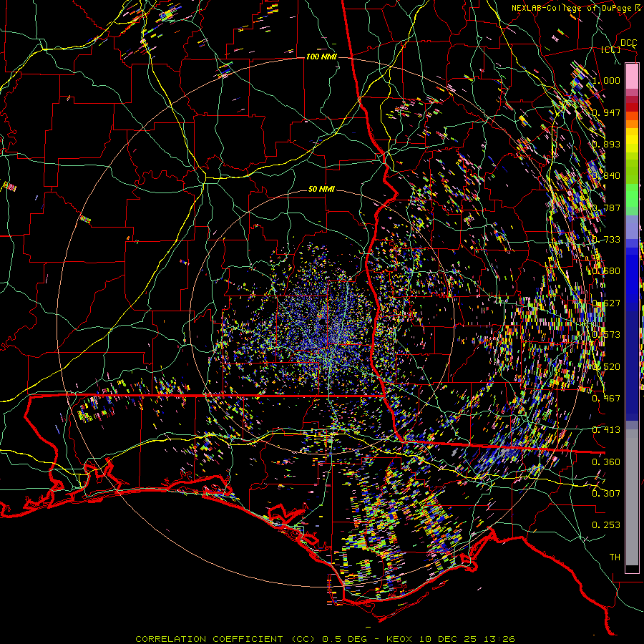Click the 0.787 legend value

[606, 208]
